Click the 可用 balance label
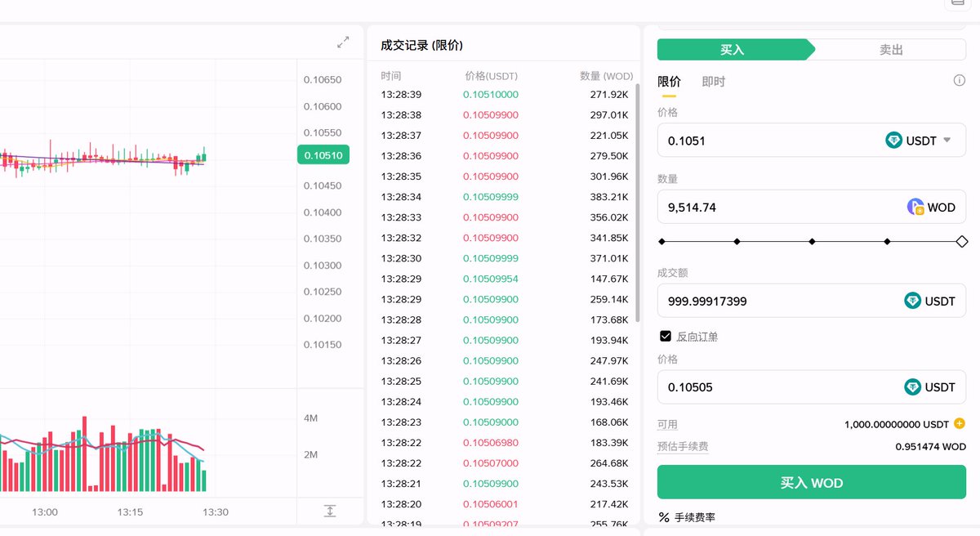 pos(667,425)
